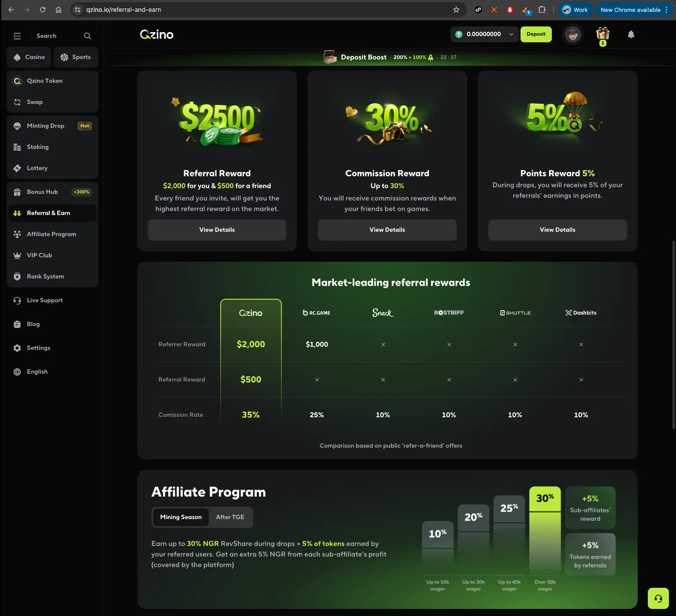Switch to Sports tab
This screenshot has width=676, height=616.
coord(76,57)
